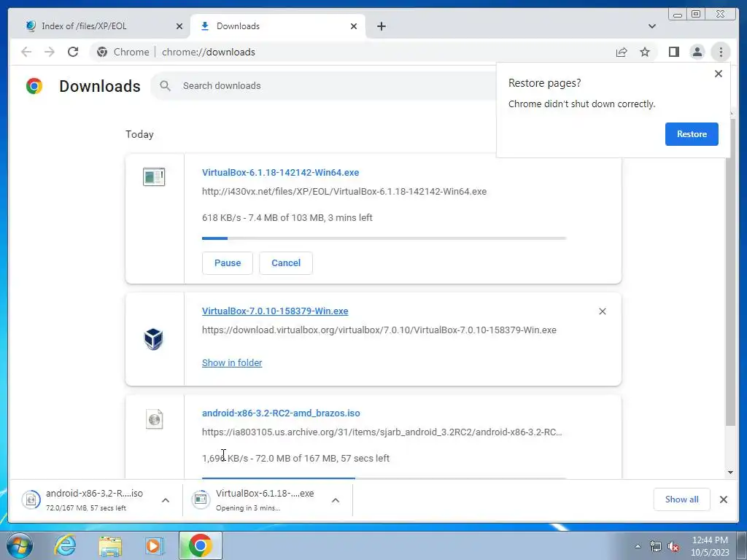Viewport: 747px width, 560px height.
Task: Pause the VirtualBox-6.1.18 download
Action: point(228,262)
